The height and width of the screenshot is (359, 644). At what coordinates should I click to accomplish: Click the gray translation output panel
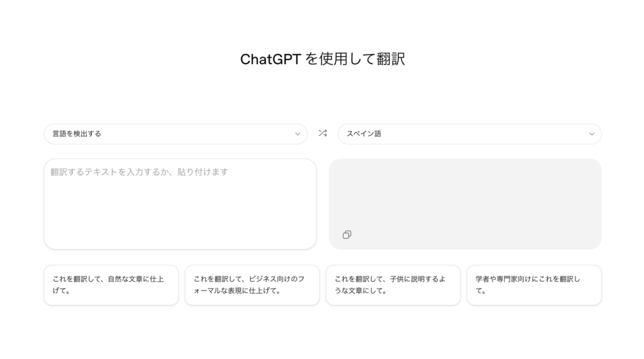(465, 204)
